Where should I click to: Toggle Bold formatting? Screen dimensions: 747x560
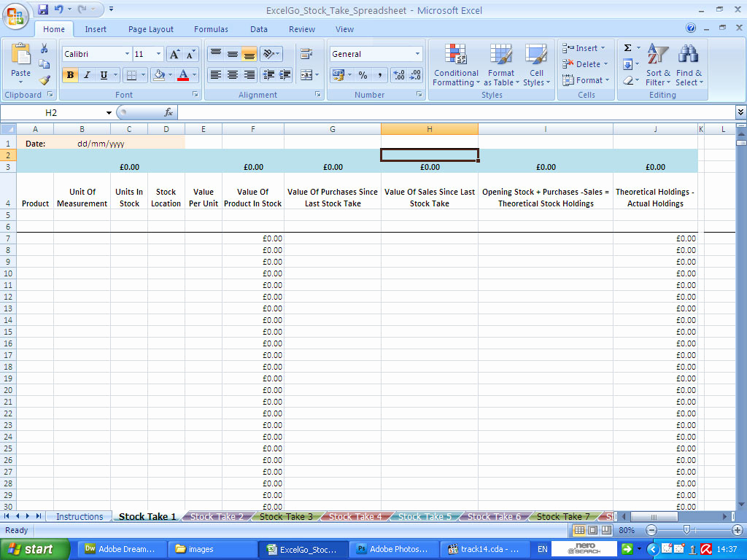(71, 75)
